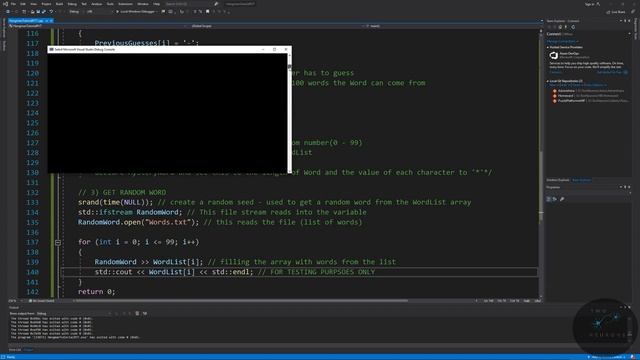Open the Debug configuration dropdown
Viewport: 640px width, 360px height.
coord(76,11)
